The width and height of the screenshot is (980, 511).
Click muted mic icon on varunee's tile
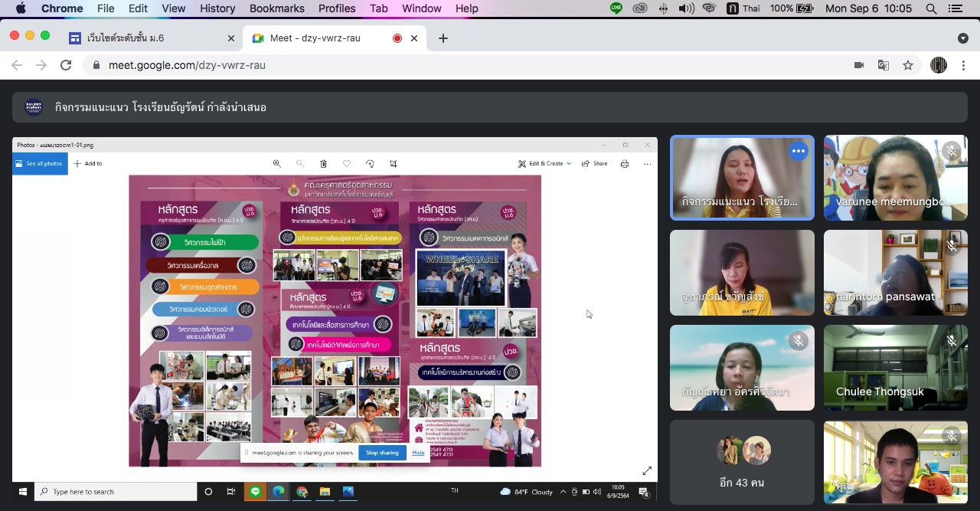click(x=952, y=151)
